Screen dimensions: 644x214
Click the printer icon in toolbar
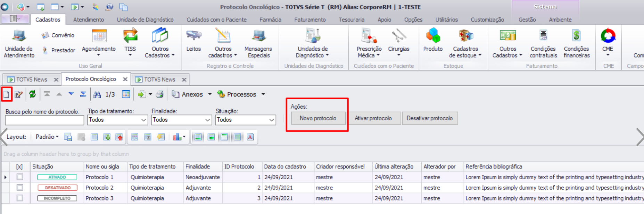click(x=159, y=94)
